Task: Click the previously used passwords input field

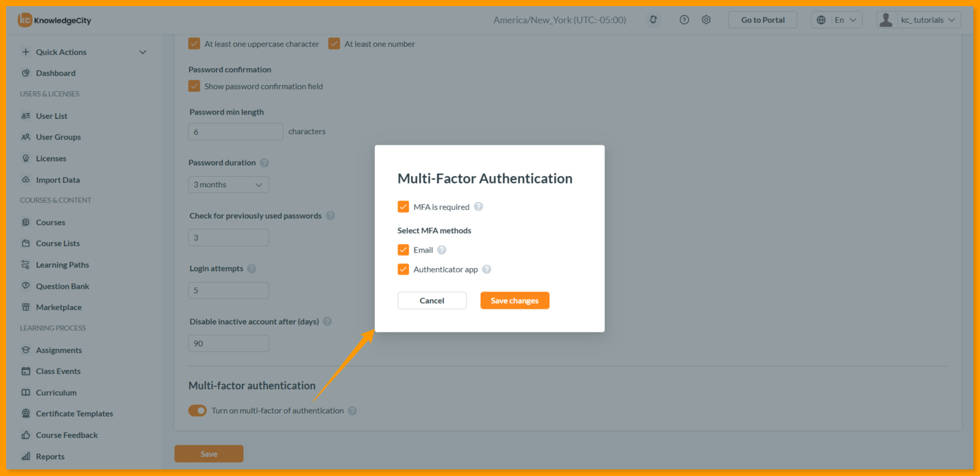Action: point(228,238)
